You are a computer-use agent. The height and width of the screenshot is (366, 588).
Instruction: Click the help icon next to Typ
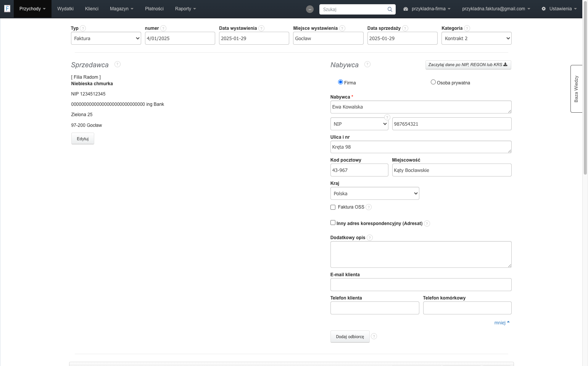[x=83, y=28]
